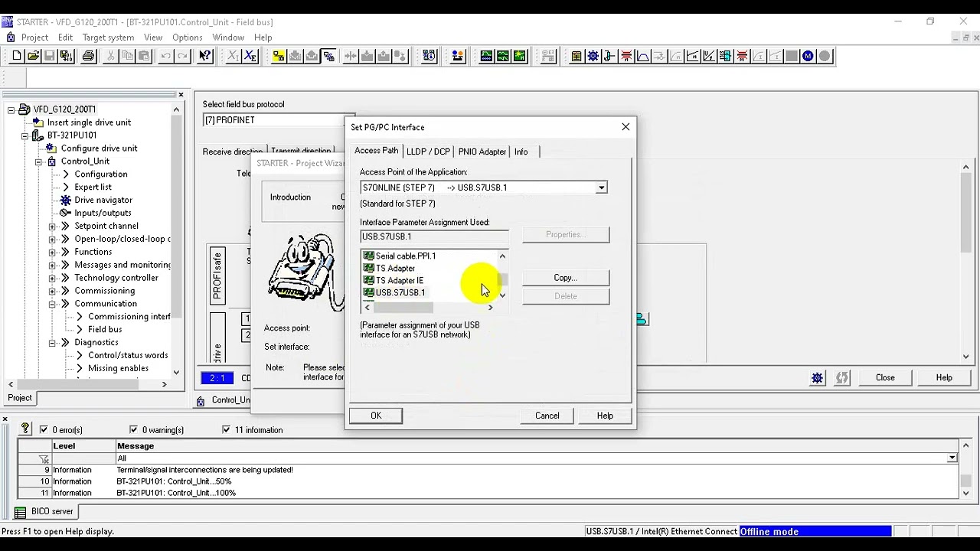Click the blue gear configuration toolbar icon
Viewport: 980px width, 551px height.
[x=593, y=56]
